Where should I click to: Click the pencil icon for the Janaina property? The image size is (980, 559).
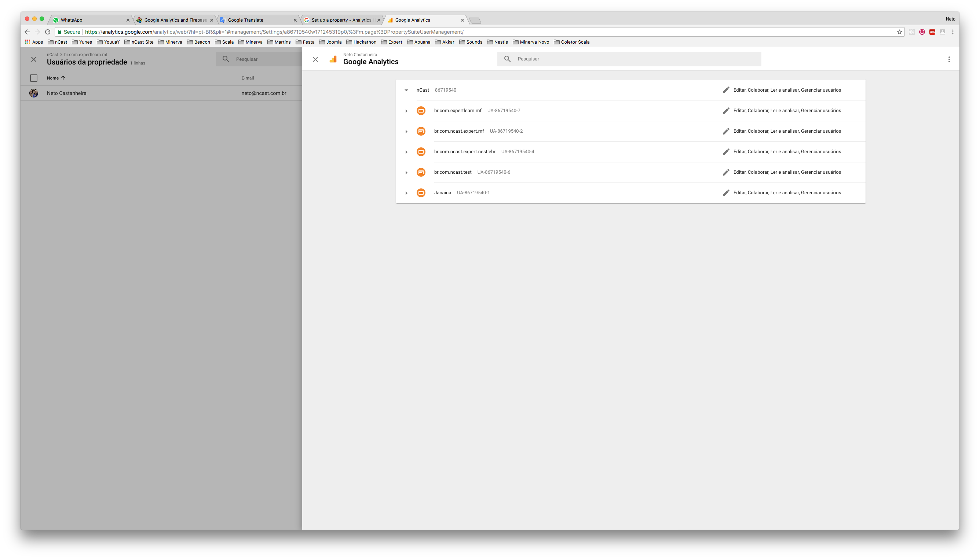point(725,193)
